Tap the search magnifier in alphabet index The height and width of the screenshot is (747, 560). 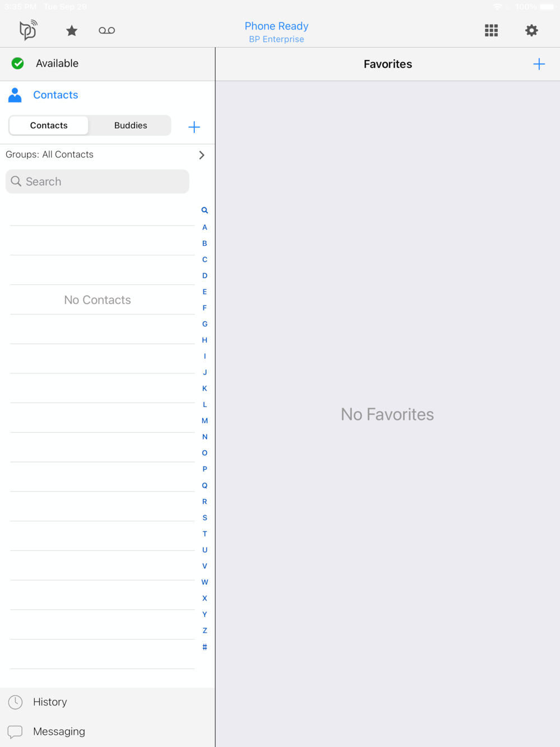coord(204,211)
